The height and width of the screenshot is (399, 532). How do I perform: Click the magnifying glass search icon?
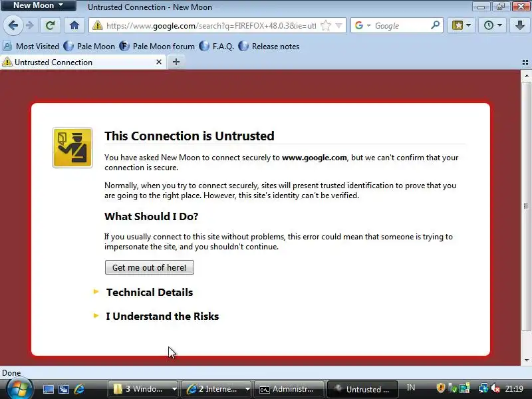point(436,25)
